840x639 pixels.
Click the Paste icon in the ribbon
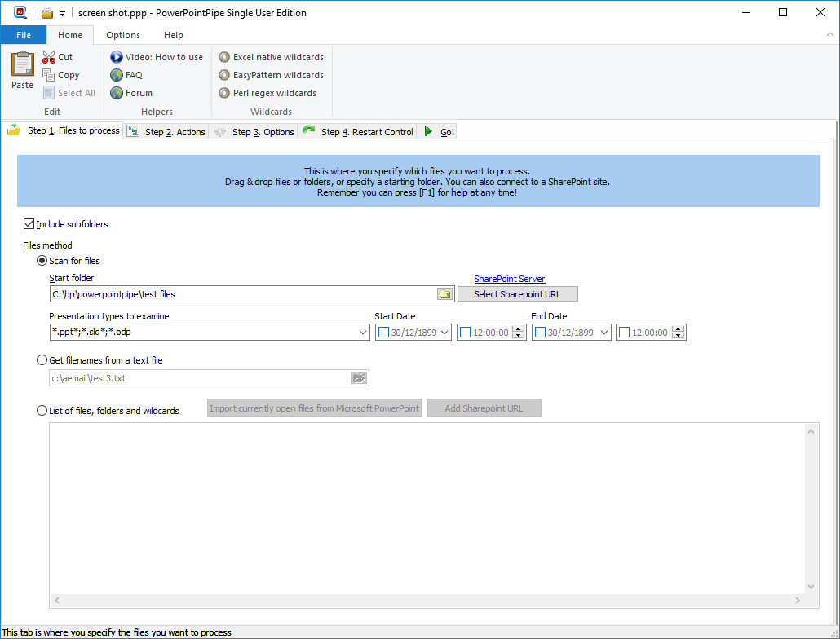[x=22, y=65]
